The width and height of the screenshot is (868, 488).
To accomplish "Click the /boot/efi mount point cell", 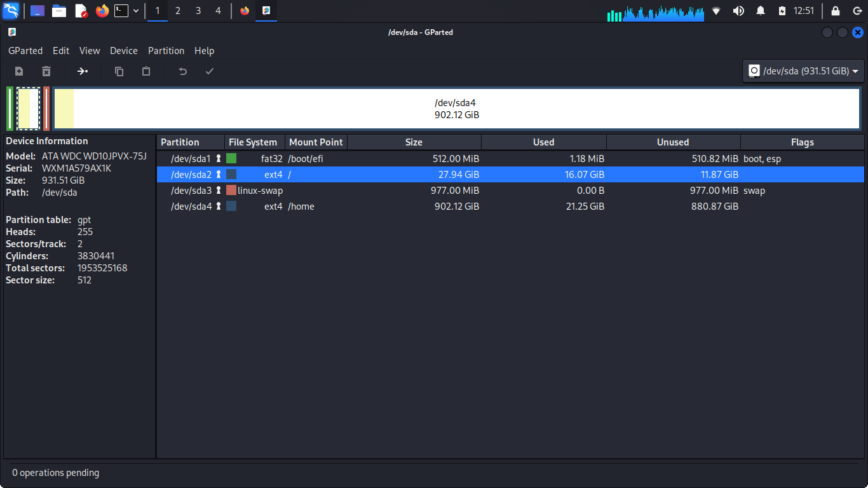I will [x=306, y=158].
